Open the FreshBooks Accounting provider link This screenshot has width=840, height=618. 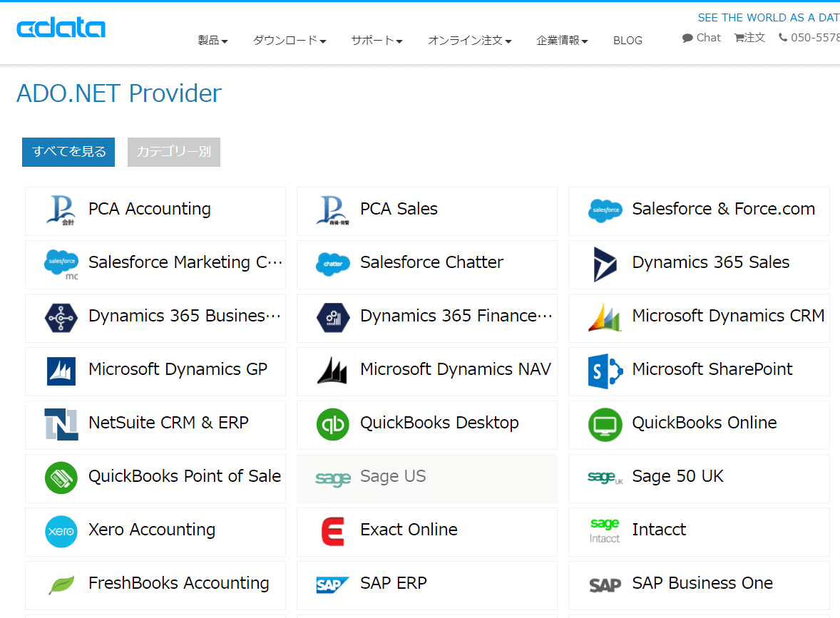155,586
